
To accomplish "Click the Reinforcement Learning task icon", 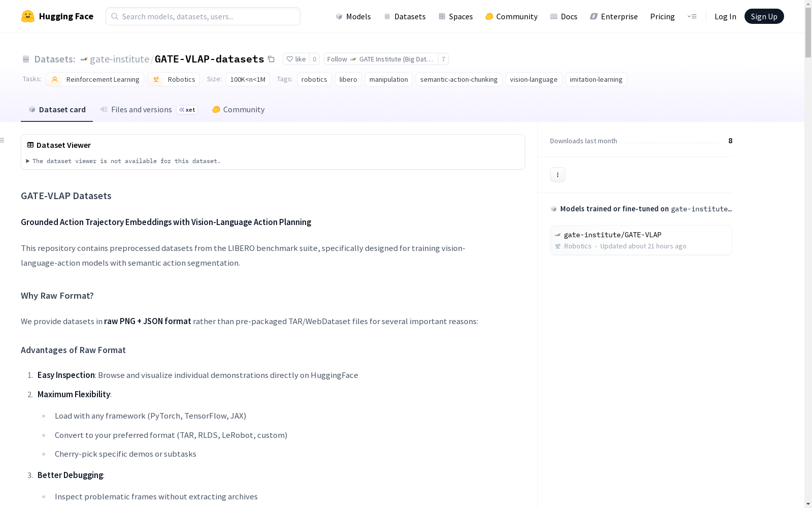I will (x=55, y=79).
